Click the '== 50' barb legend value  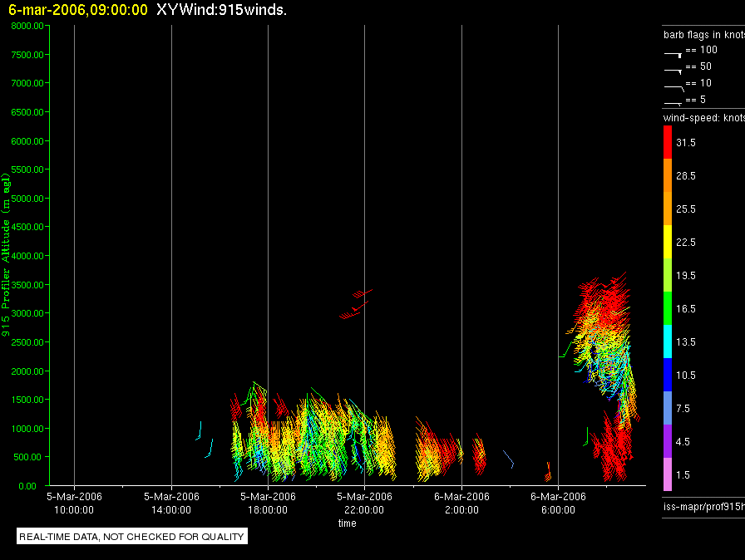click(x=698, y=66)
